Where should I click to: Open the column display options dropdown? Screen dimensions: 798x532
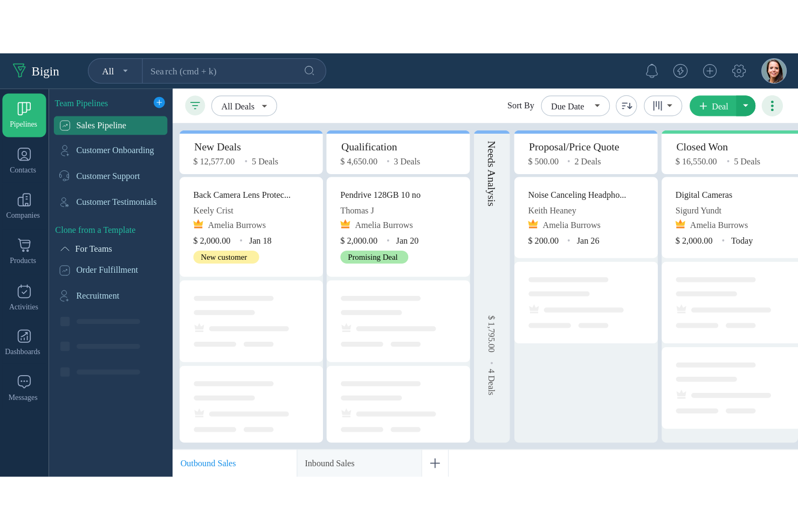[x=663, y=106]
